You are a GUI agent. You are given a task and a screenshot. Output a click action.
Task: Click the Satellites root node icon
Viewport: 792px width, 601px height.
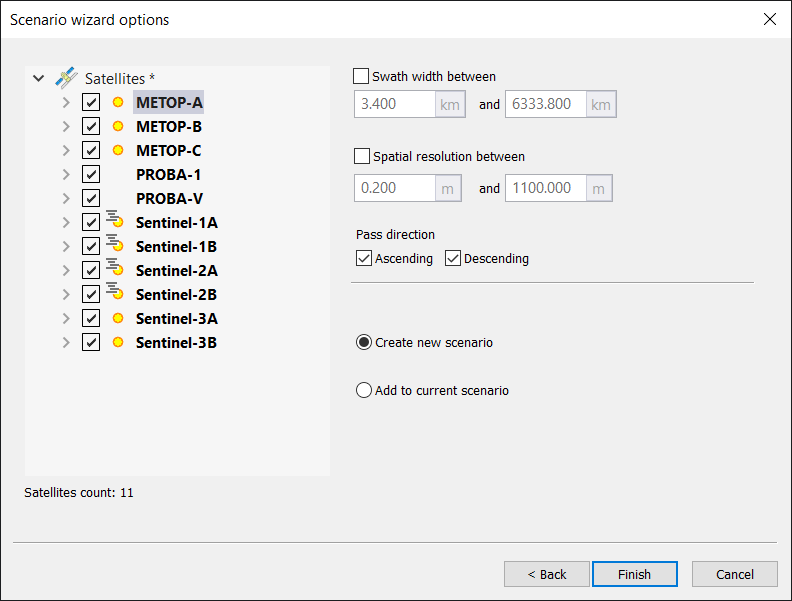click(66, 78)
